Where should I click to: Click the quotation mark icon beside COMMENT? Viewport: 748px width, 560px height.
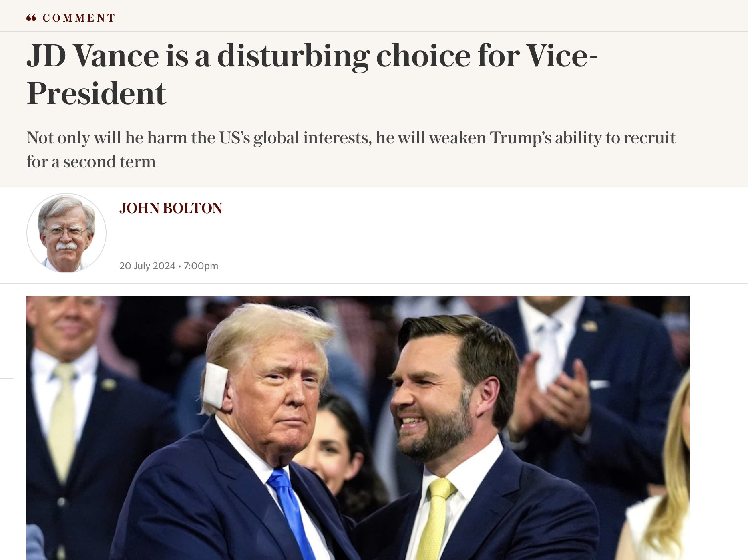(32, 18)
